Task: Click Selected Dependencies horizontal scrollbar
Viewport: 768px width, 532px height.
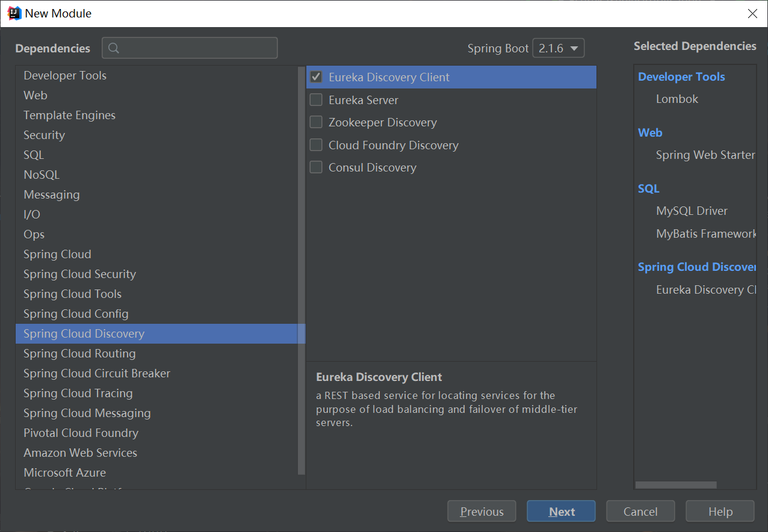Action: click(676, 485)
